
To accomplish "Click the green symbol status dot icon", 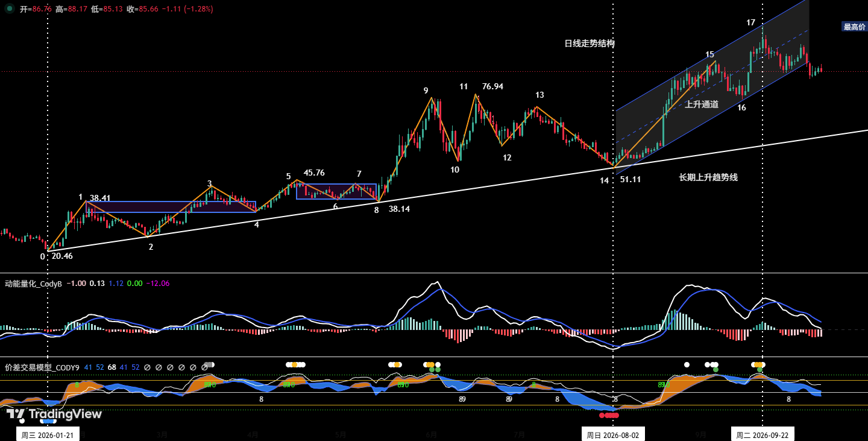I will coord(10,8).
